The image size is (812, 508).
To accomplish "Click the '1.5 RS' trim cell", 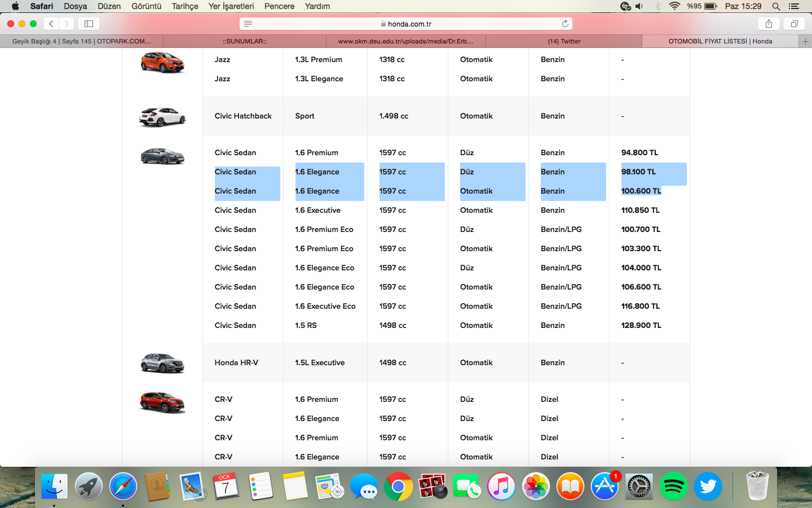I will pyautogui.click(x=306, y=325).
